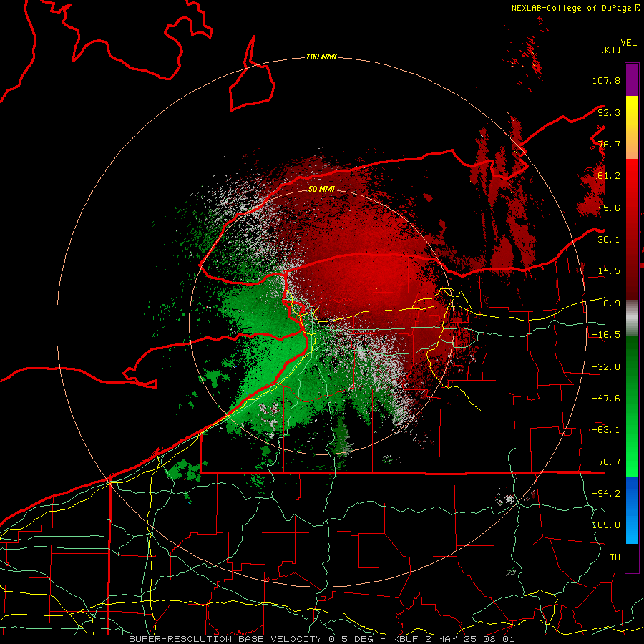Select the 76.7 legend value
The height and width of the screenshot is (644, 644).
pos(609,144)
